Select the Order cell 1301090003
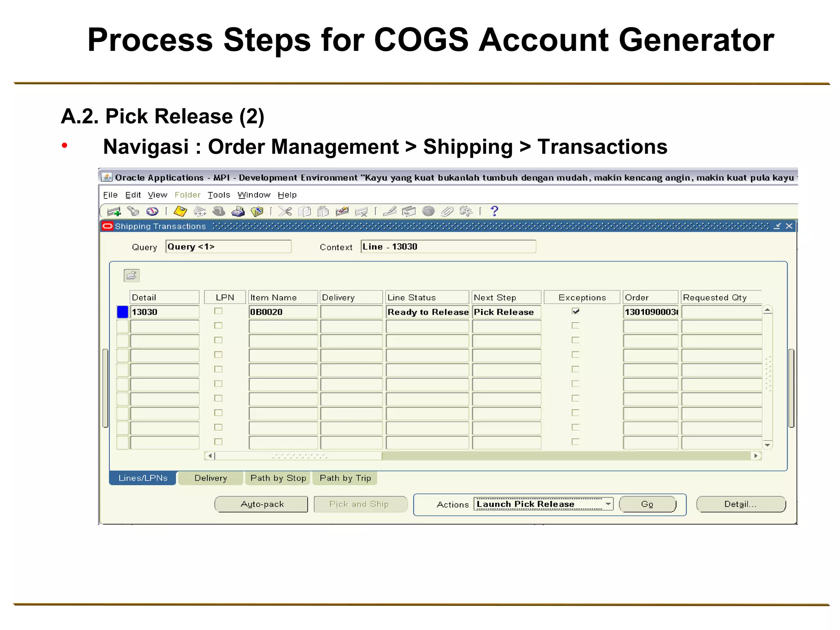The image size is (840, 630). click(651, 312)
